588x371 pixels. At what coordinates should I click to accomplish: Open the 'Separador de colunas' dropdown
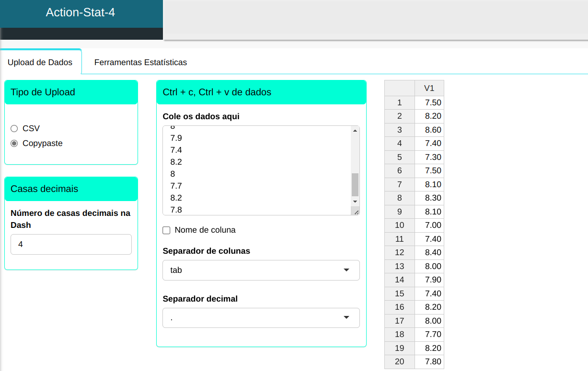click(261, 270)
